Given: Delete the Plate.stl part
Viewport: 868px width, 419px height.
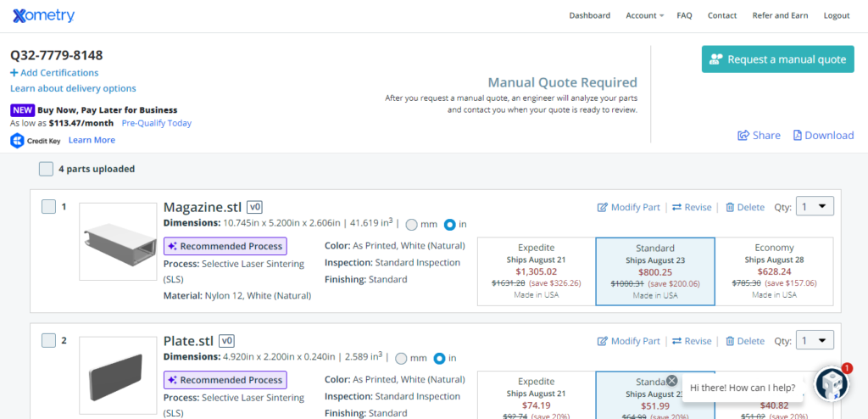Looking at the screenshot, I should pyautogui.click(x=745, y=341).
